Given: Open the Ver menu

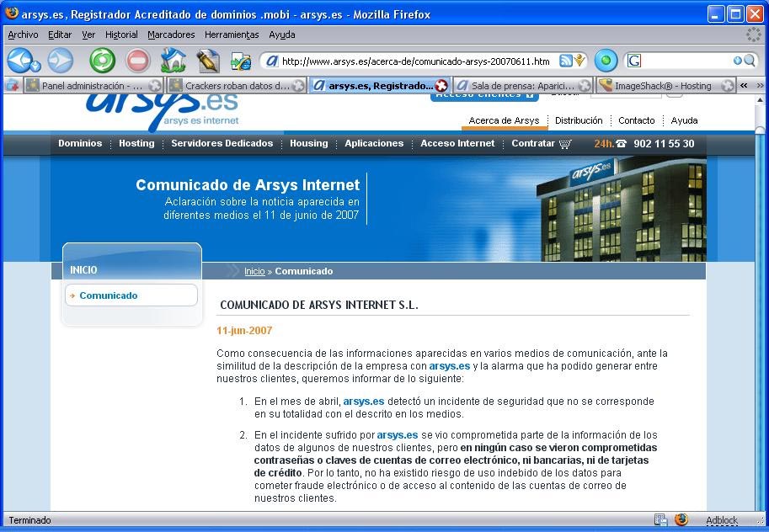Looking at the screenshot, I should (88, 35).
